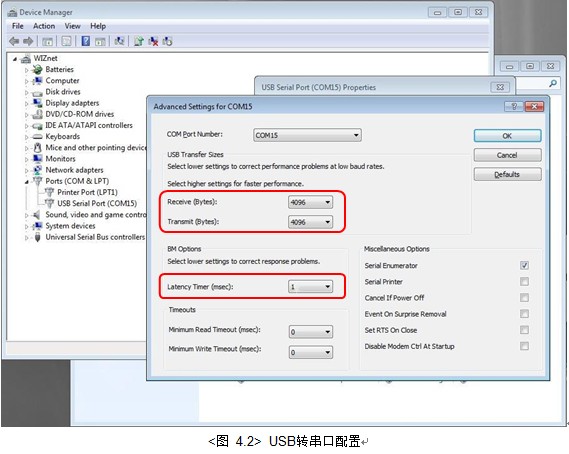The height and width of the screenshot is (454, 569).
Task: Click the Defaults button
Action: [x=507, y=175]
